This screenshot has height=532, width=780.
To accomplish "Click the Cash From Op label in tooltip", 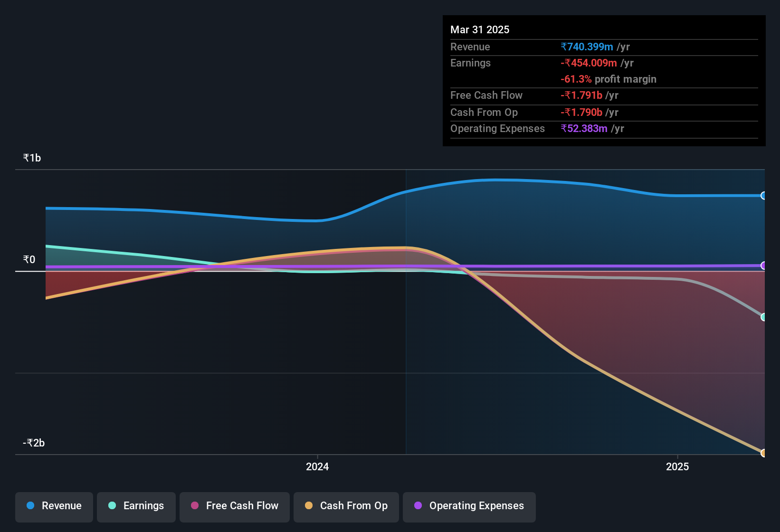I will point(484,112).
